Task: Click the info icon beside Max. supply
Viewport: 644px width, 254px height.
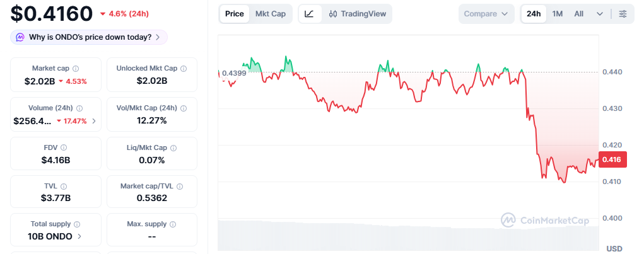Action: 173,224
